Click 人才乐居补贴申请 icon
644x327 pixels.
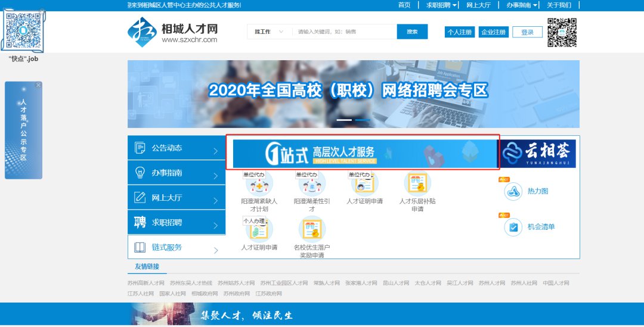tap(417, 184)
